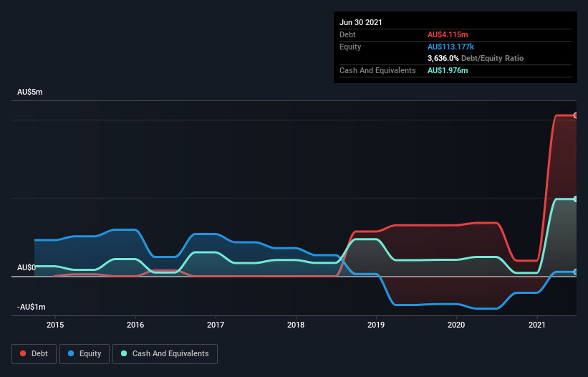
Task: Toggle the Cash And Equivalents legend button
Action: point(165,354)
